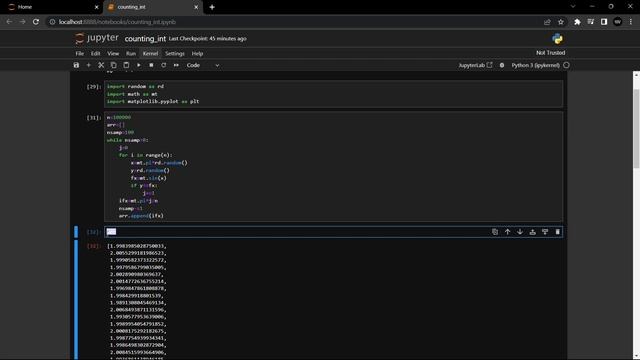This screenshot has width=640, height=360.
Task: Interrupt the kernel with stop icon
Action: pos(151,65)
